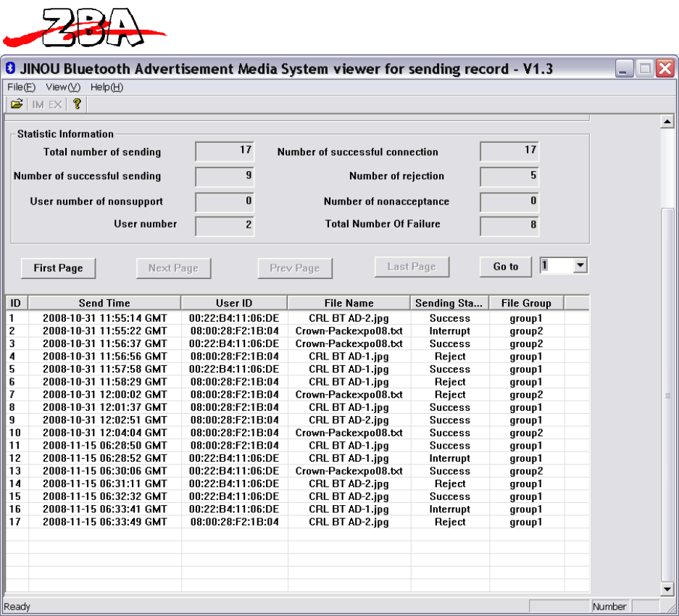Screen dimensions: 679x616
Task: Select send time 2008-10-31 11:56:56 GMT
Action: (x=105, y=357)
